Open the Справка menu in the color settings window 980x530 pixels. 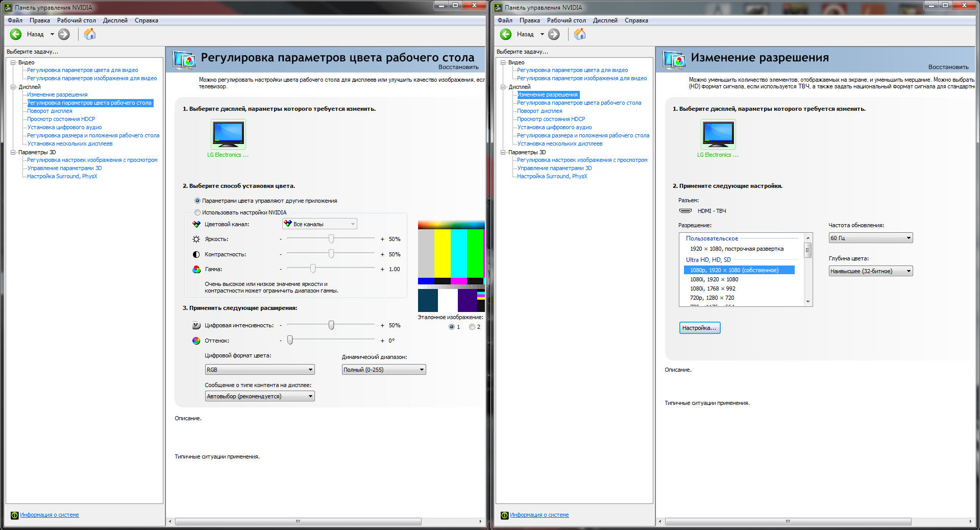[x=146, y=20]
